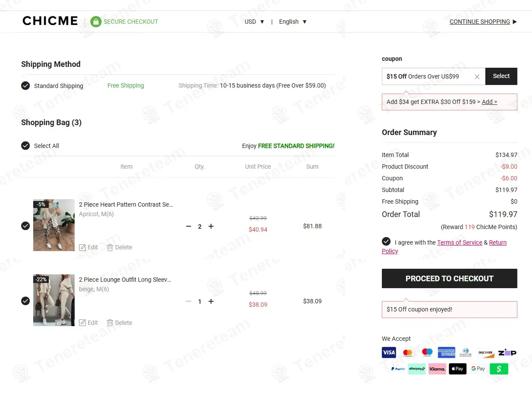Clear the applied $15 Off coupon
532x393 pixels.
tap(477, 77)
